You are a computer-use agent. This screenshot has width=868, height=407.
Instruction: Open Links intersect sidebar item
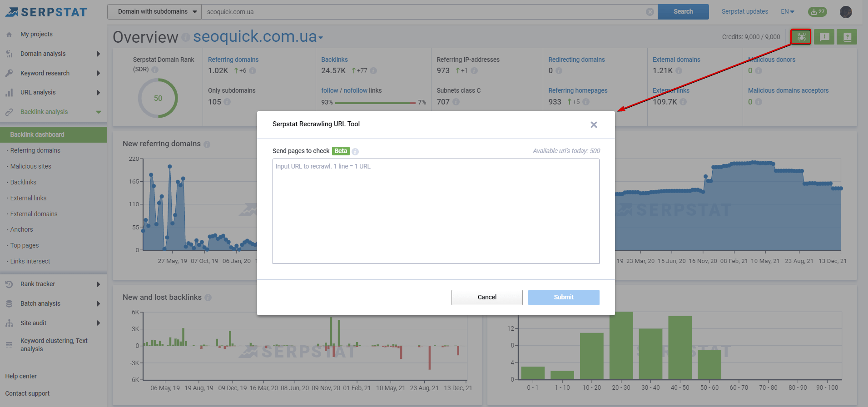[30, 262]
